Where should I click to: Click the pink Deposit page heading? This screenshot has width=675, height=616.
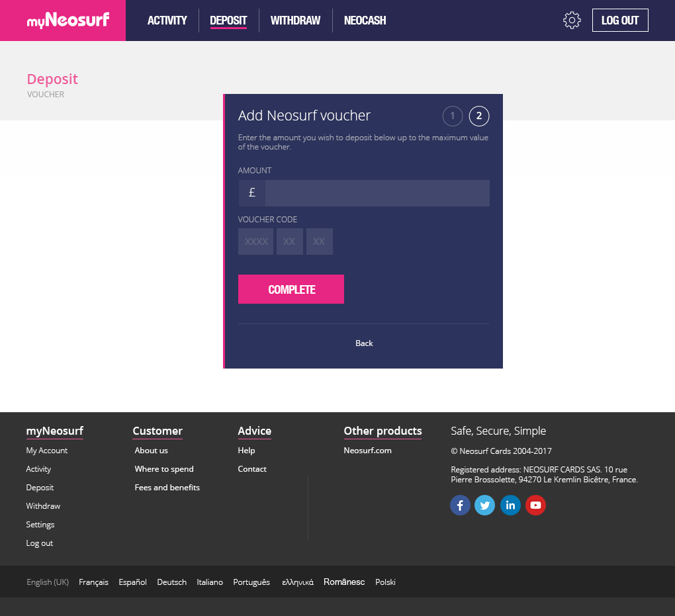[x=52, y=79]
